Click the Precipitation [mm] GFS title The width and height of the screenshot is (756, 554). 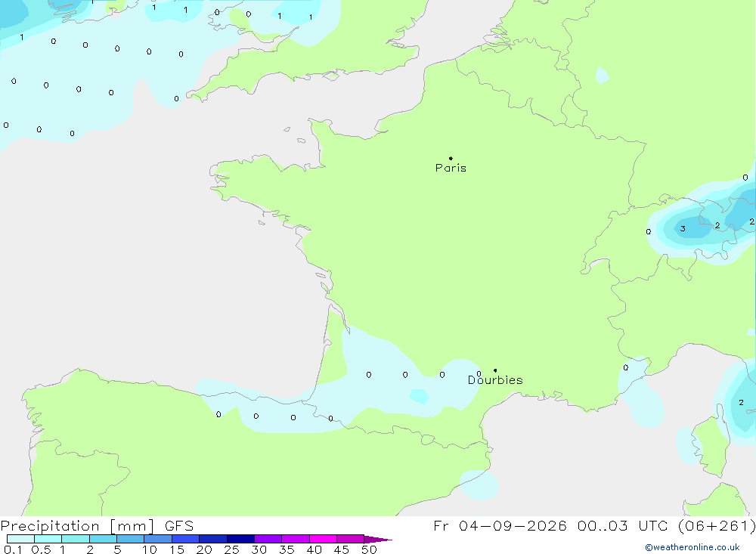pos(97,525)
